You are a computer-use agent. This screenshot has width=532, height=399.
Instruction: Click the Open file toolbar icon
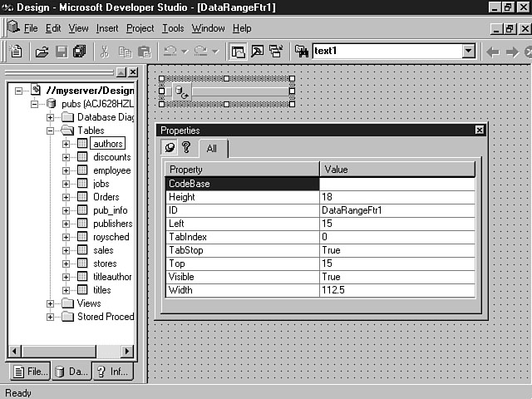[x=42, y=52]
